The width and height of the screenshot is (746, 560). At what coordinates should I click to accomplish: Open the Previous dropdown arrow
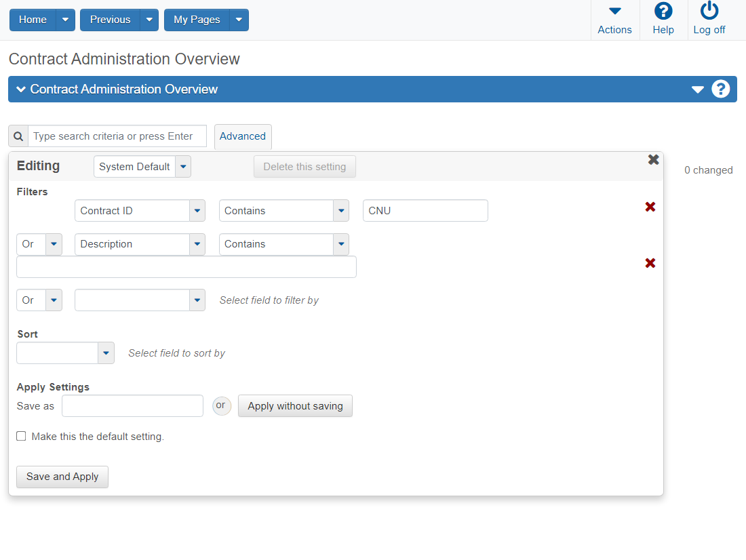(149, 20)
